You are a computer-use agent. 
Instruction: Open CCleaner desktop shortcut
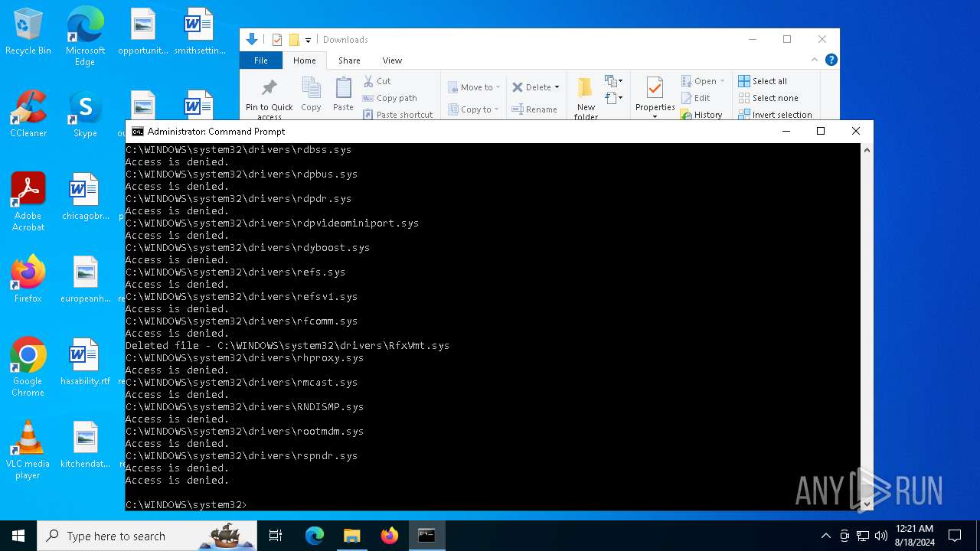coord(28,114)
